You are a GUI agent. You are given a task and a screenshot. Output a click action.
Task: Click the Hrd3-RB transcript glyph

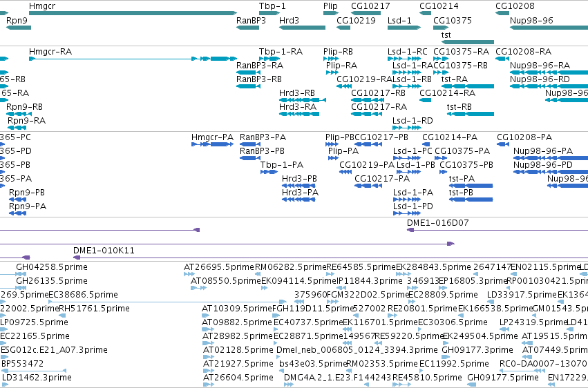[303, 100]
